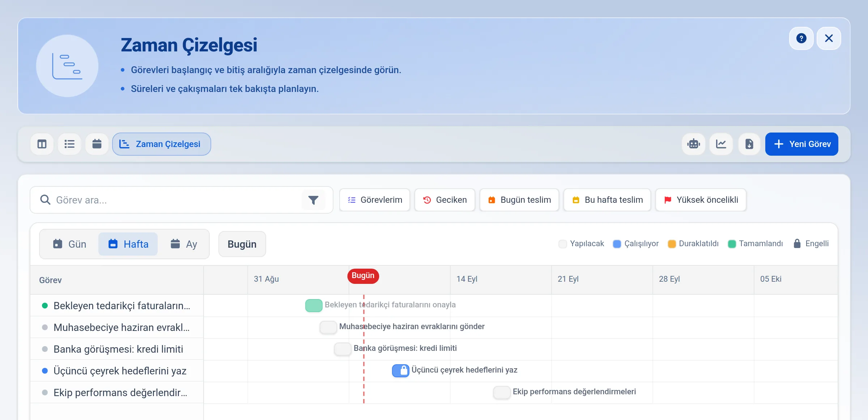The image size is (868, 420).
Task: Open the help question mark button
Action: (801, 38)
